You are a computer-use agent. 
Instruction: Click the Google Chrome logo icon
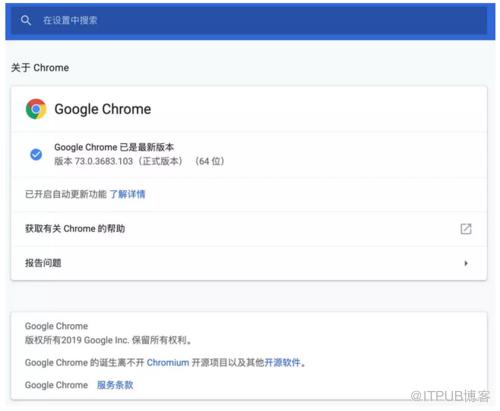[x=36, y=109]
